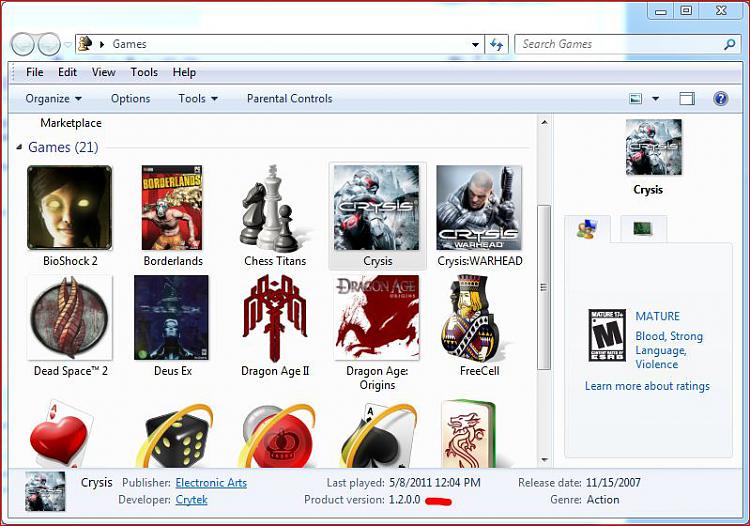Click the Options toolbar button

point(131,99)
